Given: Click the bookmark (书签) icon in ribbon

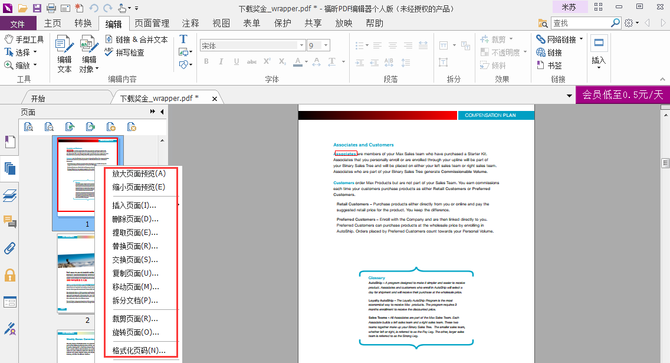Looking at the screenshot, I should (550, 65).
